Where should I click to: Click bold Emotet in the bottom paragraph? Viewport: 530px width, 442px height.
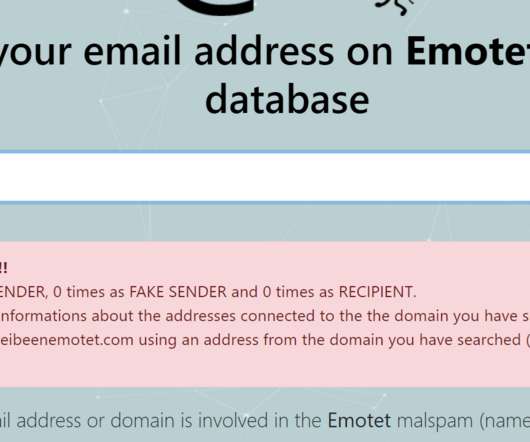tap(359, 421)
